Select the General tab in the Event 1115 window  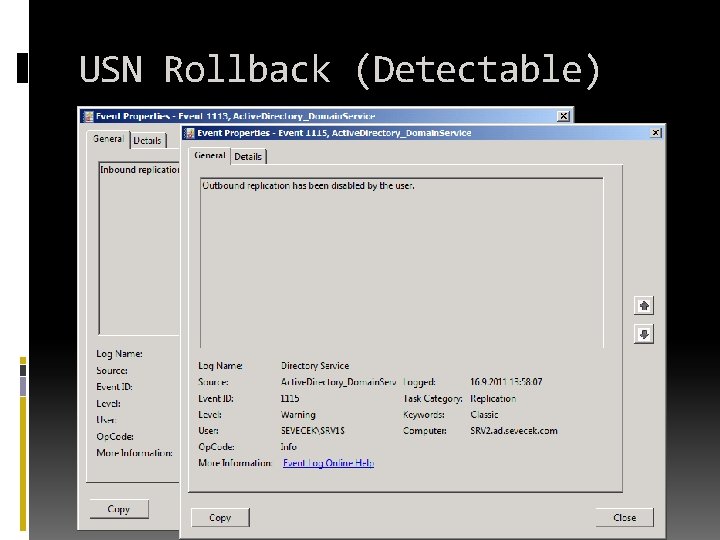[x=209, y=155]
